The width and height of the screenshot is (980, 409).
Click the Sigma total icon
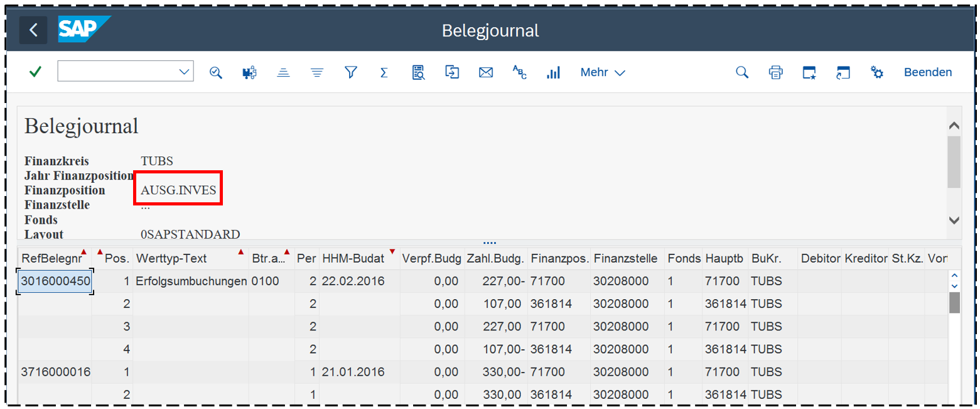coord(384,72)
